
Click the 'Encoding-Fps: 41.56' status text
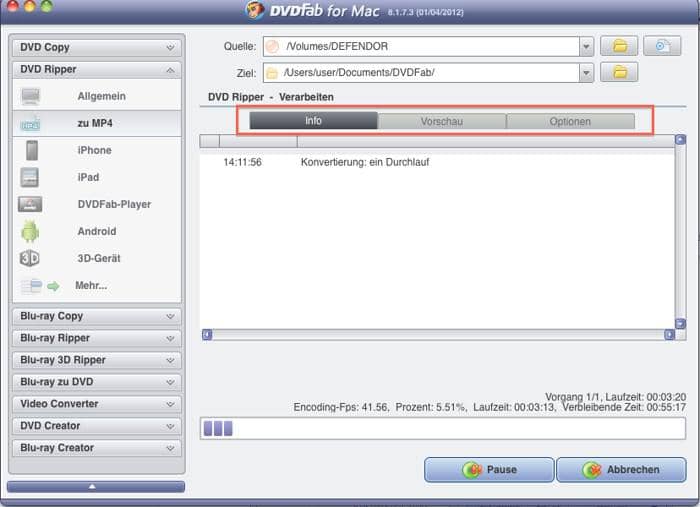pyautogui.click(x=341, y=407)
